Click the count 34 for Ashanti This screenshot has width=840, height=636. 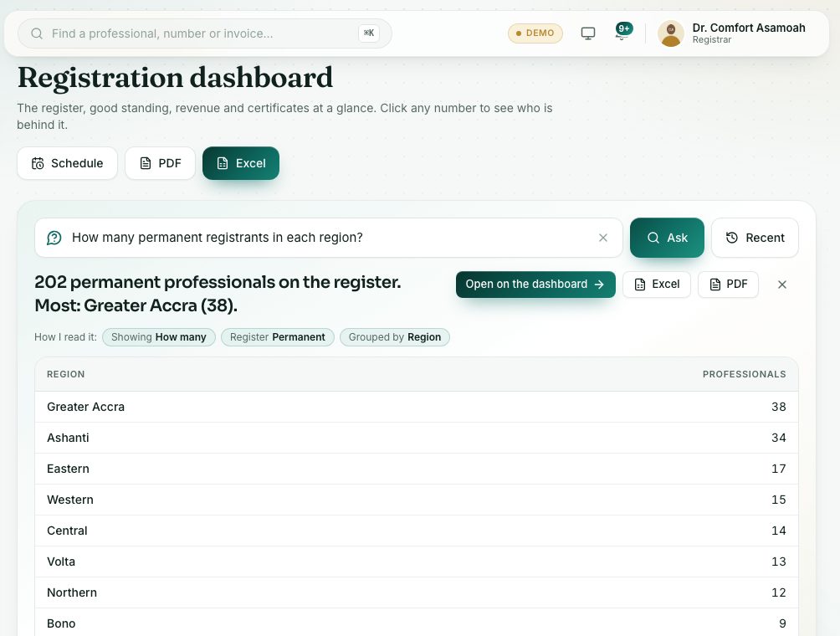pos(778,439)
